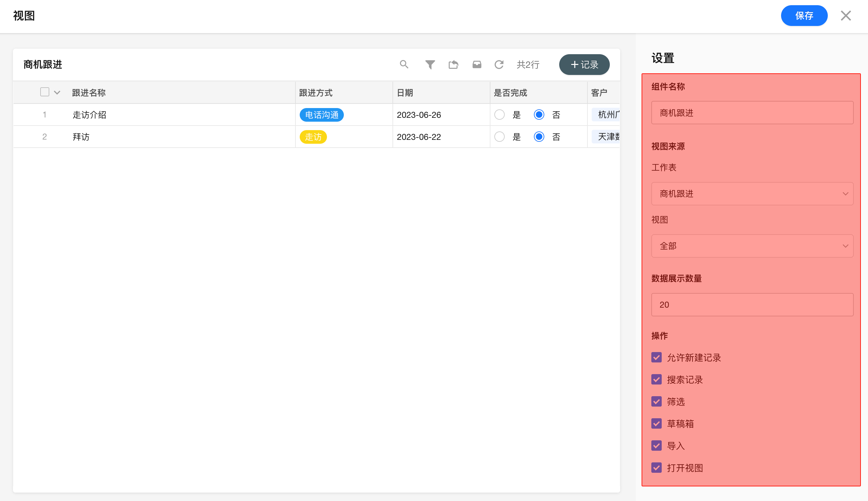Click the 数据展示数量 input field

752,304
